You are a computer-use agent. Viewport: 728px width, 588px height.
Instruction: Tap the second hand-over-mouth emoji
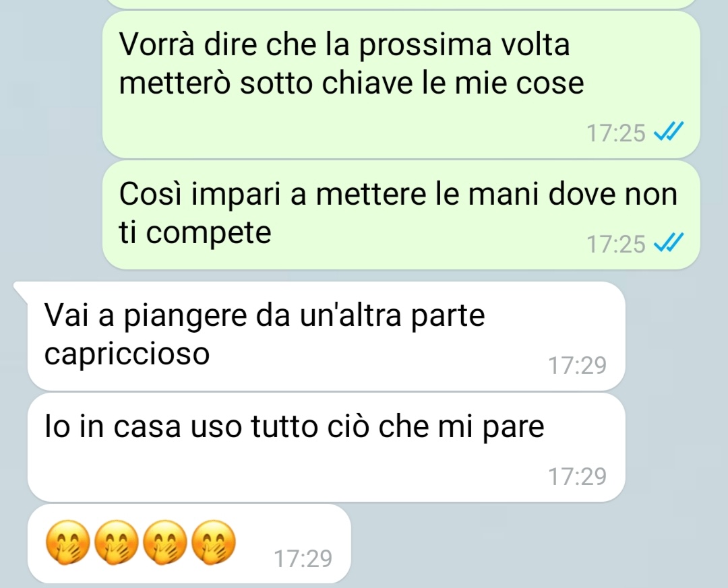[x=117, y=542]
